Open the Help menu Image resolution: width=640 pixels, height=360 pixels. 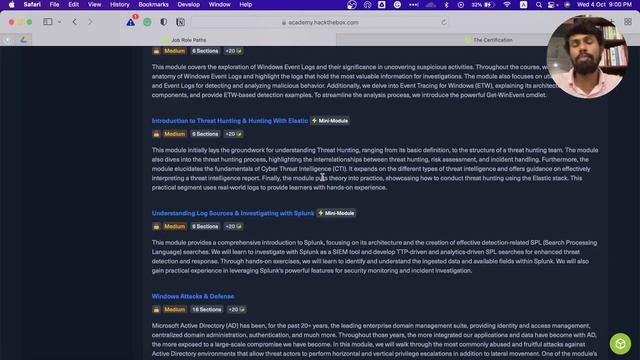[245, 5]
